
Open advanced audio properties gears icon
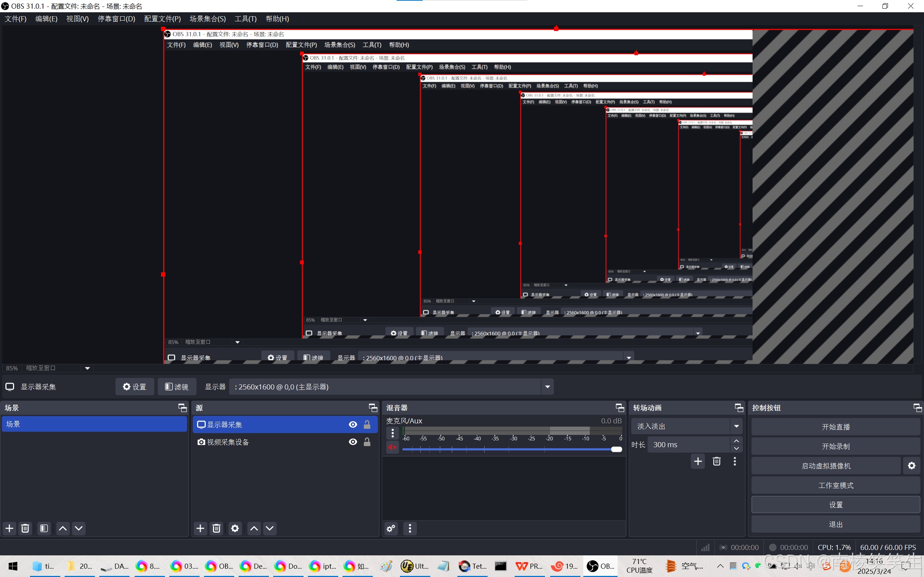click(x=391, y=528)
